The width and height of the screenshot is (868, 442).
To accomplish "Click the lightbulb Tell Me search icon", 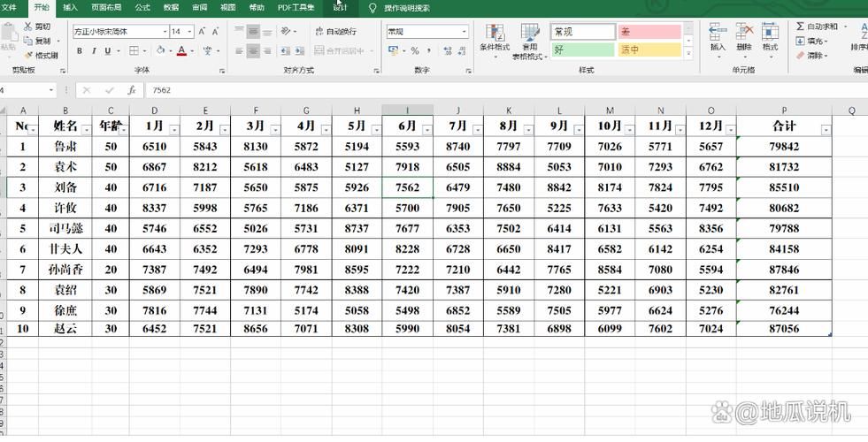I will pos(373,8).
